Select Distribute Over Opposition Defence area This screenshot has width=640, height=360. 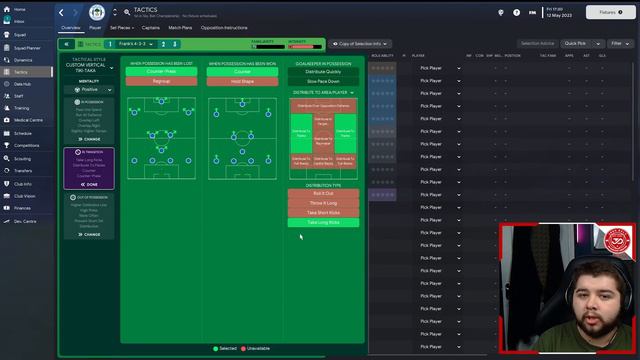pos(323,106)
